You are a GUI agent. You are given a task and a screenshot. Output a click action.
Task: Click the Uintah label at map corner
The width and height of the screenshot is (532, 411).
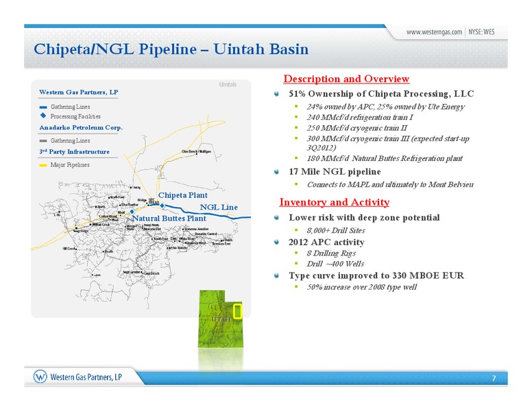(x=228, y=84)
